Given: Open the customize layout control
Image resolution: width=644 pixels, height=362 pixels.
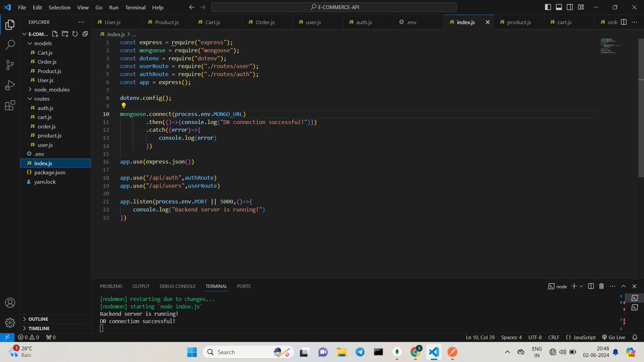Looking at the screenshot, I should (581, 8).
